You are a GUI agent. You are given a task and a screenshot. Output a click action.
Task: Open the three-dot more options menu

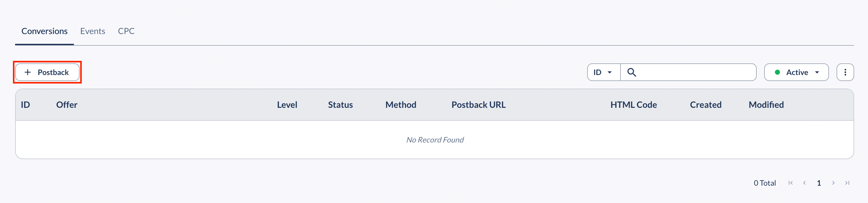pos(845,72)
